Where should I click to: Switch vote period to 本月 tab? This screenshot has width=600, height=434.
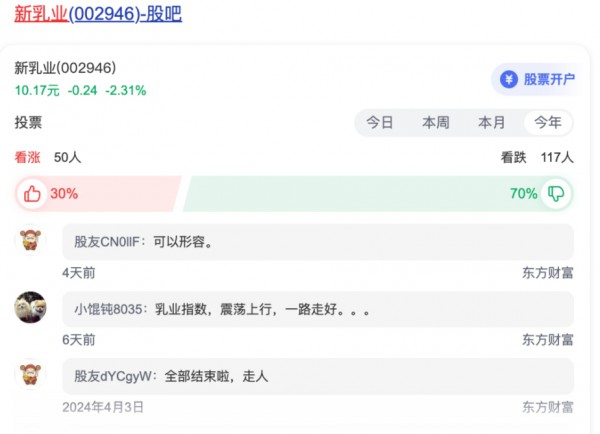(491, 123)
